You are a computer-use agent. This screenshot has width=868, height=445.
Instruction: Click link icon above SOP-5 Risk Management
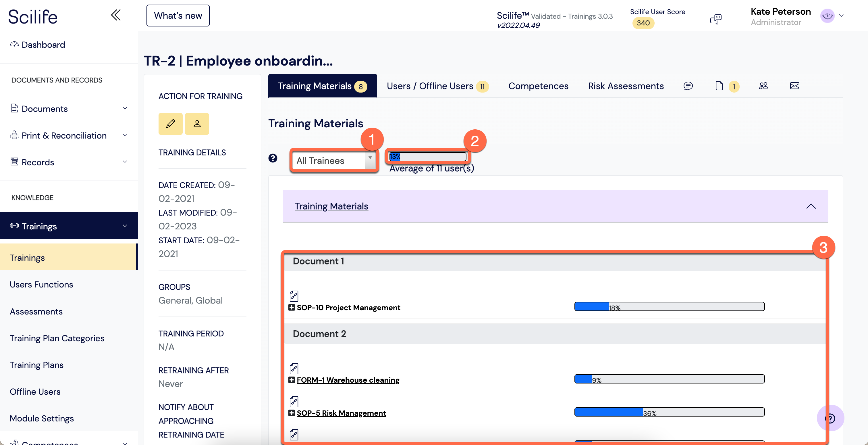coord(294,402)
